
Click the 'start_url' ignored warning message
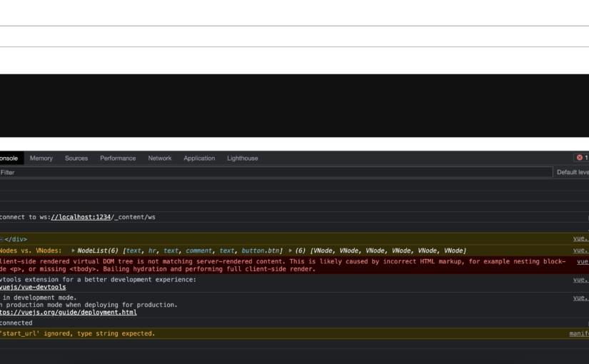77,333
